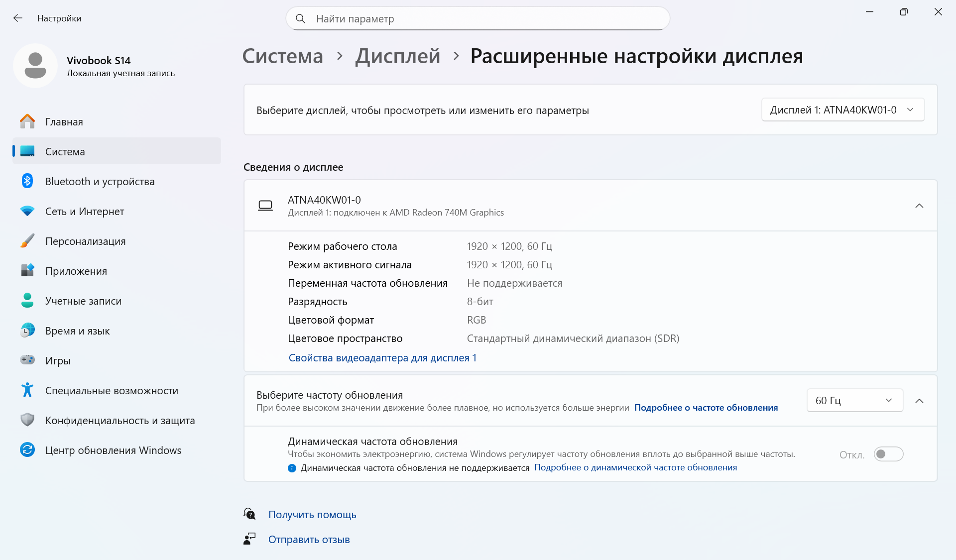The height and width of the screenshot is (560, 956).
Task: Click the Vivobook S14 account name
Action: click(x=99, y=60)
